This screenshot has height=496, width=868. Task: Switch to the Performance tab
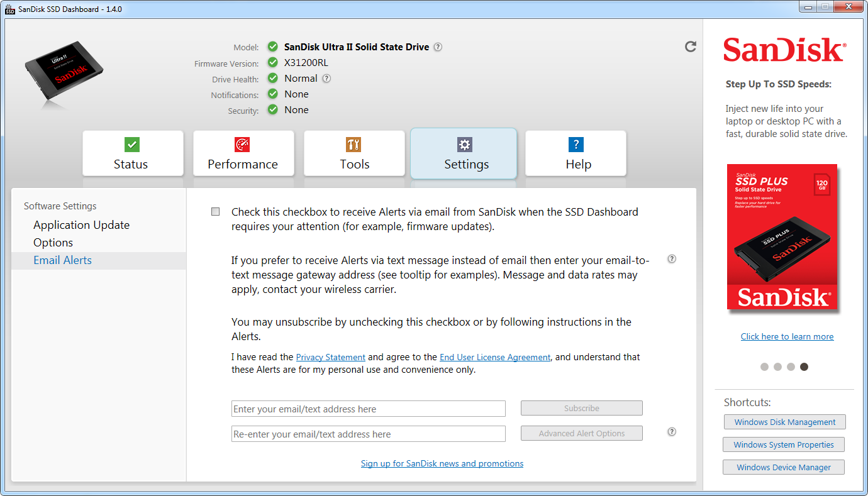click(243, 153)
